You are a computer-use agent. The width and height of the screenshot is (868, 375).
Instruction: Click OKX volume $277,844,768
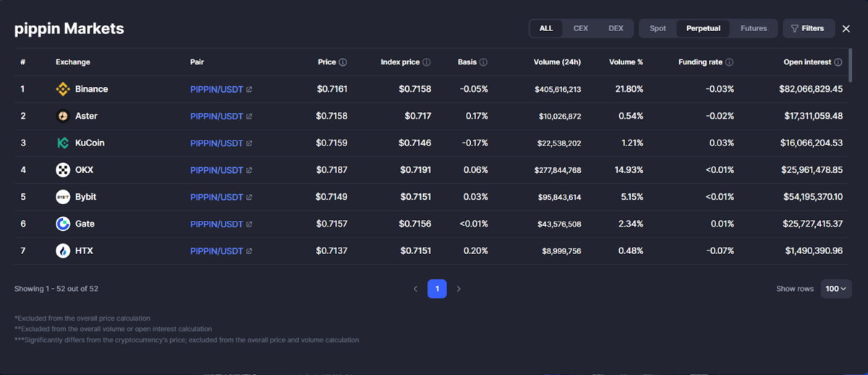(559, 170)
